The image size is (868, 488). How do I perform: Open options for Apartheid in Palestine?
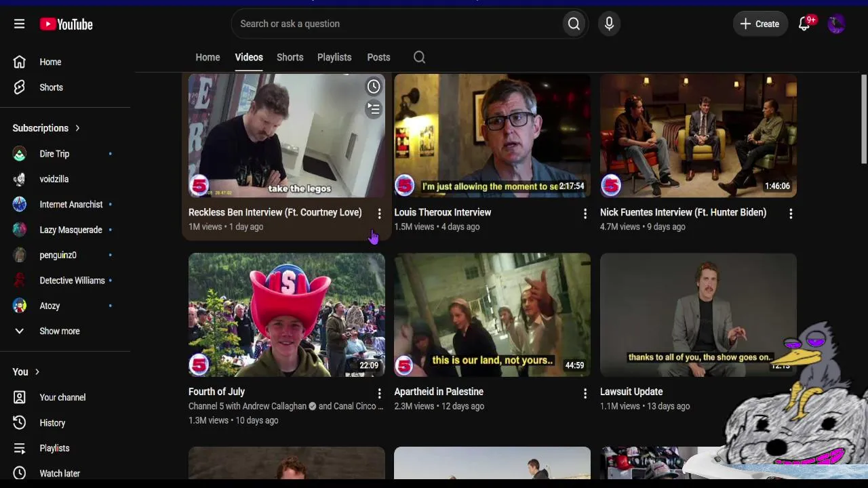pos(585,393)
